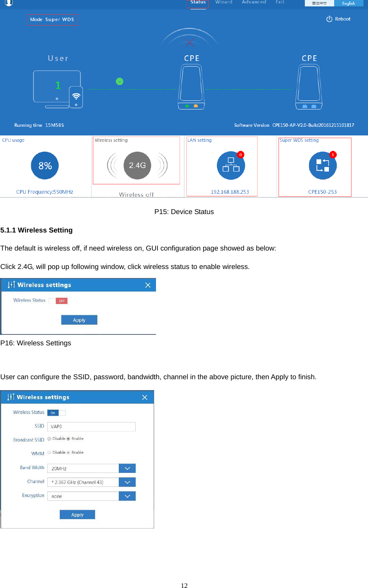The width and height of the screenshot is (368, 588).
Task: Click the red 1 badge on Super WDS
Action: click(333, 155)
